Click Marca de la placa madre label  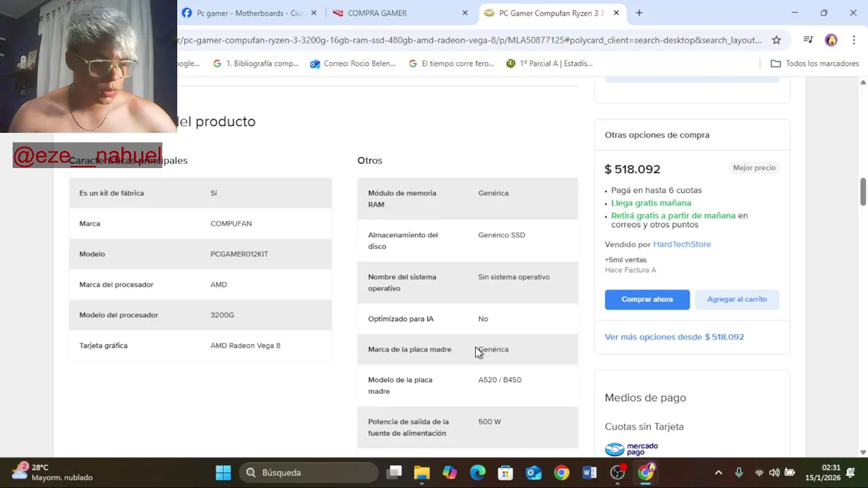(409, 350)
